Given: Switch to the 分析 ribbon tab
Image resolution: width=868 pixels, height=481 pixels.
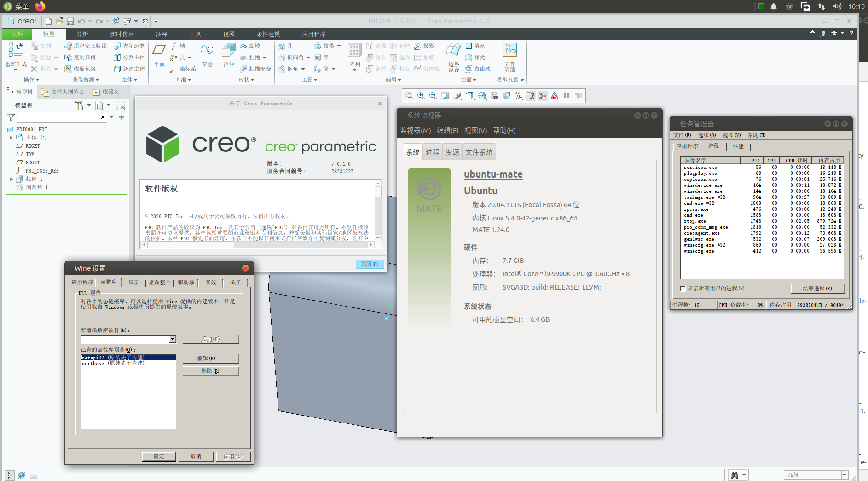Looking at the screenshot, I should click(82, 34).
